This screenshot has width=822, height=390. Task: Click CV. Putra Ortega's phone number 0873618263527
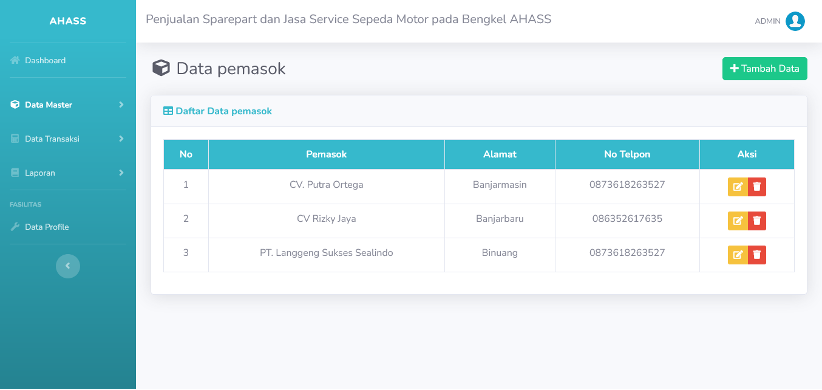[627, 185]
